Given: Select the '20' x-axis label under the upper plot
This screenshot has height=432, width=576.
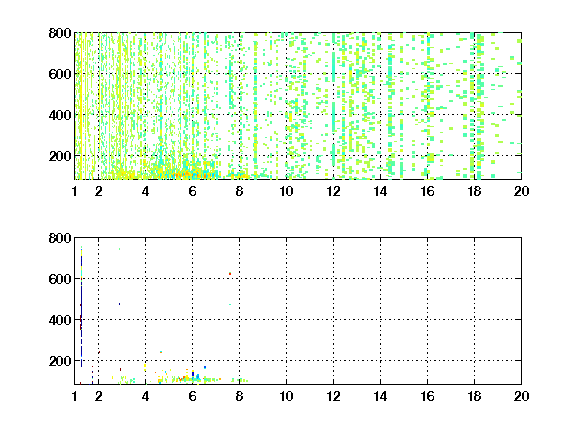Looking at the screenshot, I should [x=521, y=191].
